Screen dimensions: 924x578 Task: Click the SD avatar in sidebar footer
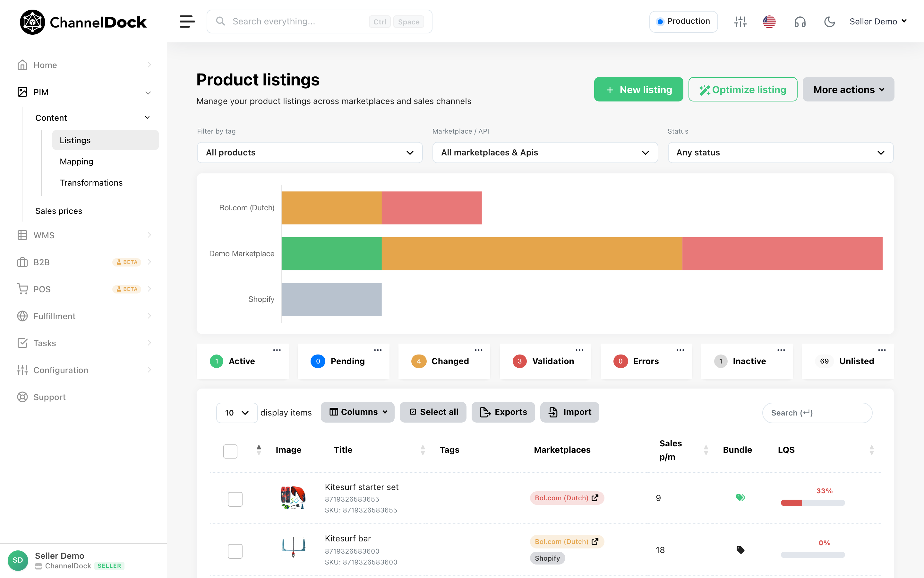(18, 560)
